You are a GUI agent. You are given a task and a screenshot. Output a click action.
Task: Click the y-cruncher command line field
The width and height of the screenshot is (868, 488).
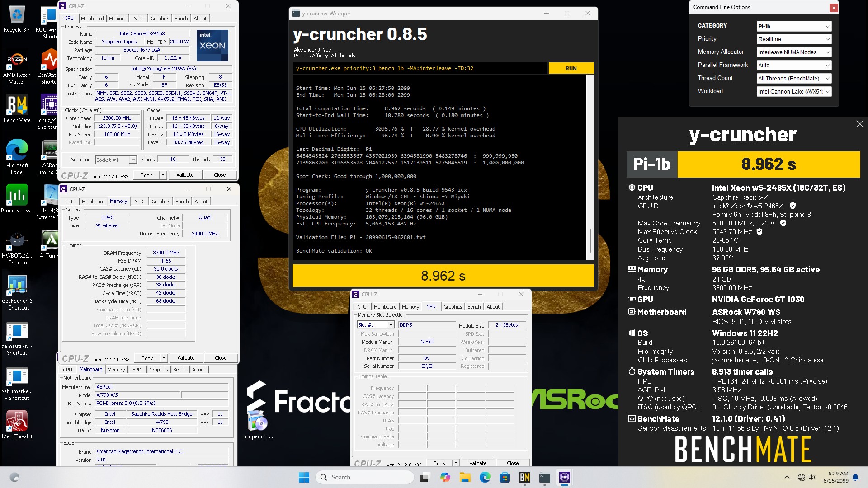point(420,68)
